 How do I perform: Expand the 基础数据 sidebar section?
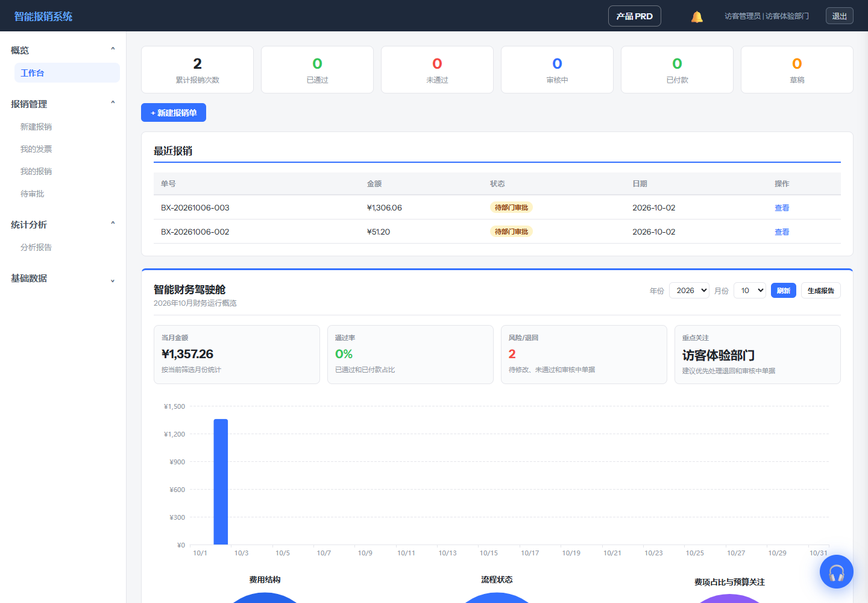click(x=63, y=278)
